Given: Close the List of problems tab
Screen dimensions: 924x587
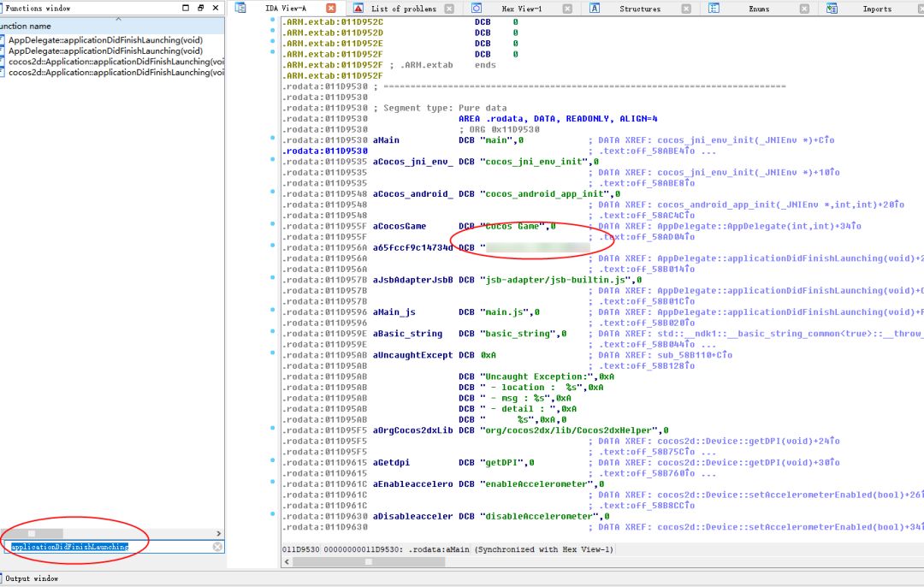Looking at the screenshot, I should pyautogui.click(x=451, y=9).
